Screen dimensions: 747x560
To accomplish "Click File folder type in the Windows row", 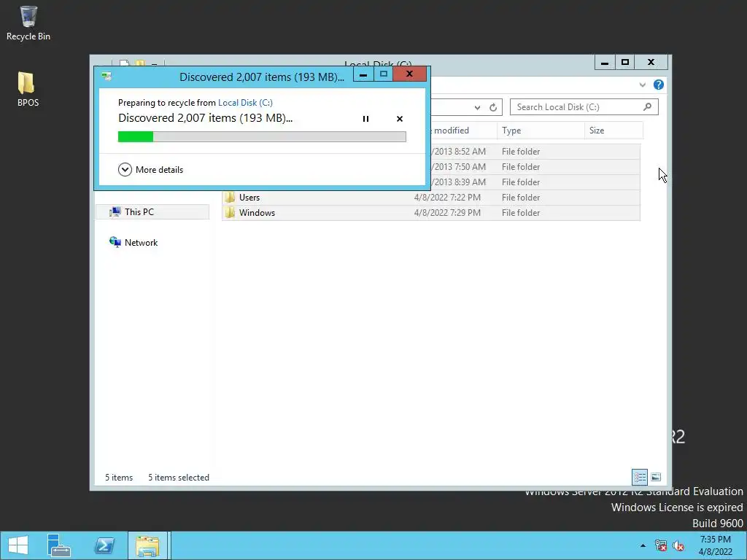I will pyautogui.click(x=521, y=213).
